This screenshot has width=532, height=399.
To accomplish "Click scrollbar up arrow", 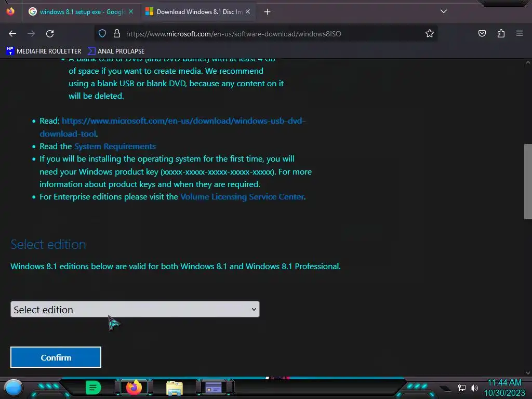I will tap(528, 63).
